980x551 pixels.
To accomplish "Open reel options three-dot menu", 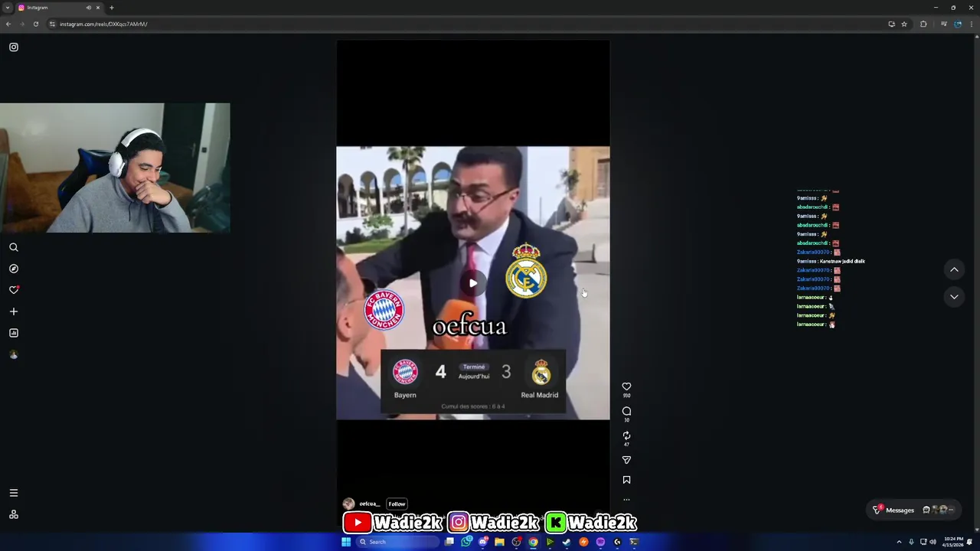I will (x=626, y=500).
